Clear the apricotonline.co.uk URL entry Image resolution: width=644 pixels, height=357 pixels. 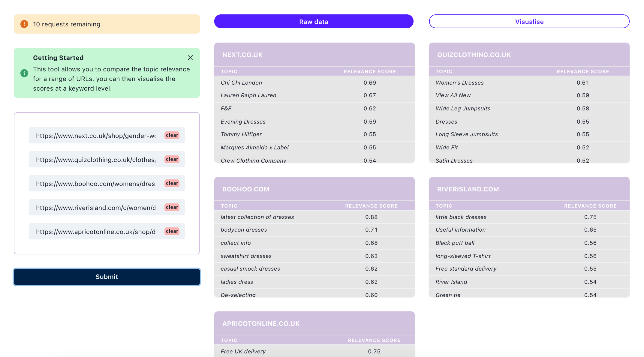(x=172, y=231)
